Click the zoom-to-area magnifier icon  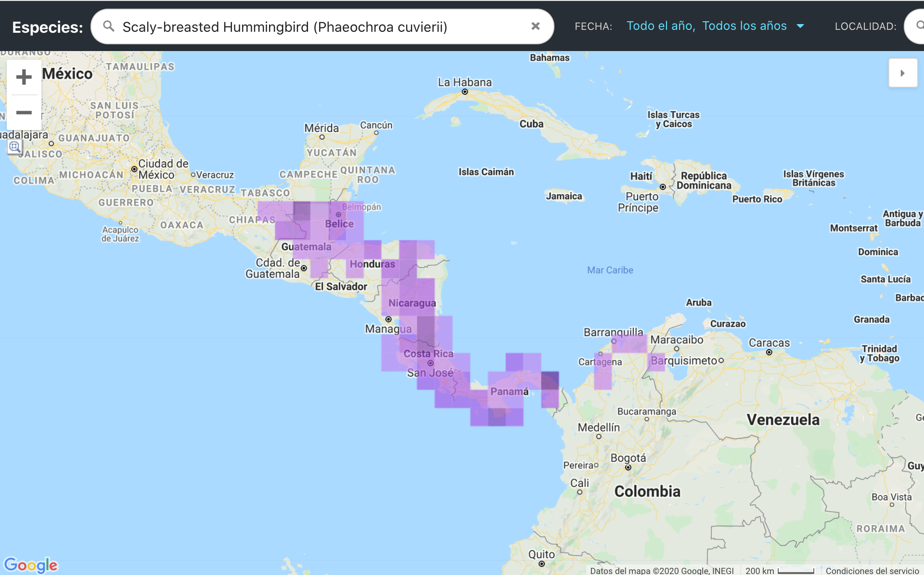(14, 147)
